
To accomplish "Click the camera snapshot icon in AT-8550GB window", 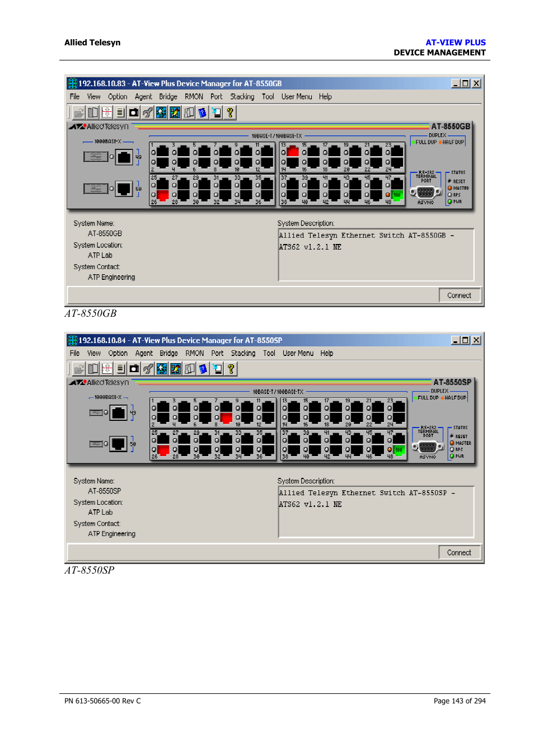I will pyautogui.click(x=134, y=112).
